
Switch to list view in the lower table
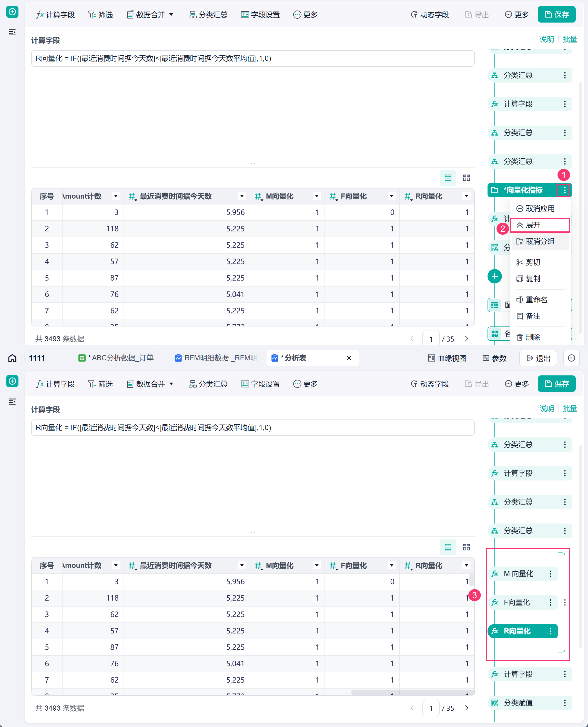[x=448, y=547]
